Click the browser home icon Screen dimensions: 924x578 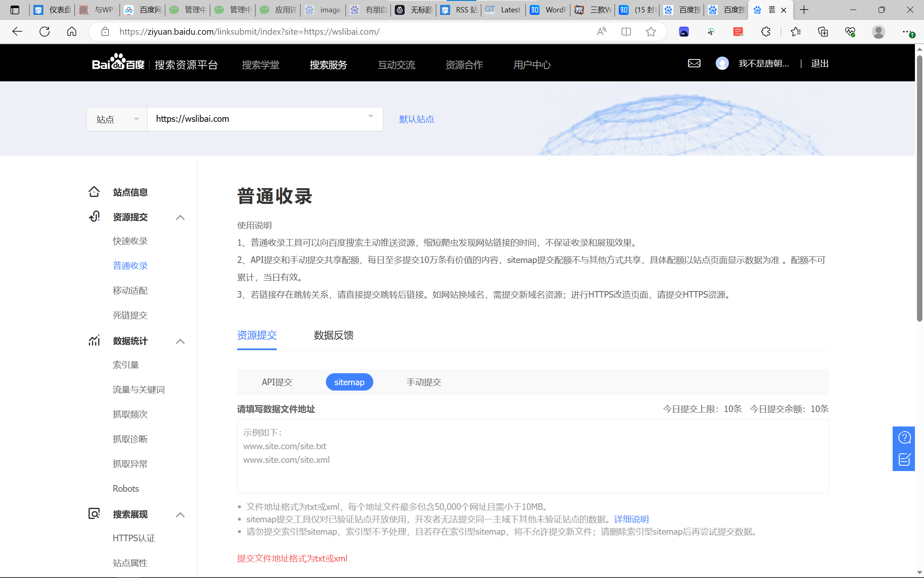pos(72,32)
